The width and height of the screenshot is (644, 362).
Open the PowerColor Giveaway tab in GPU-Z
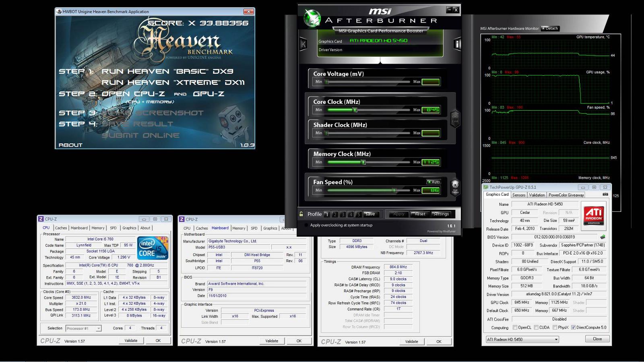tap(566, 195)
